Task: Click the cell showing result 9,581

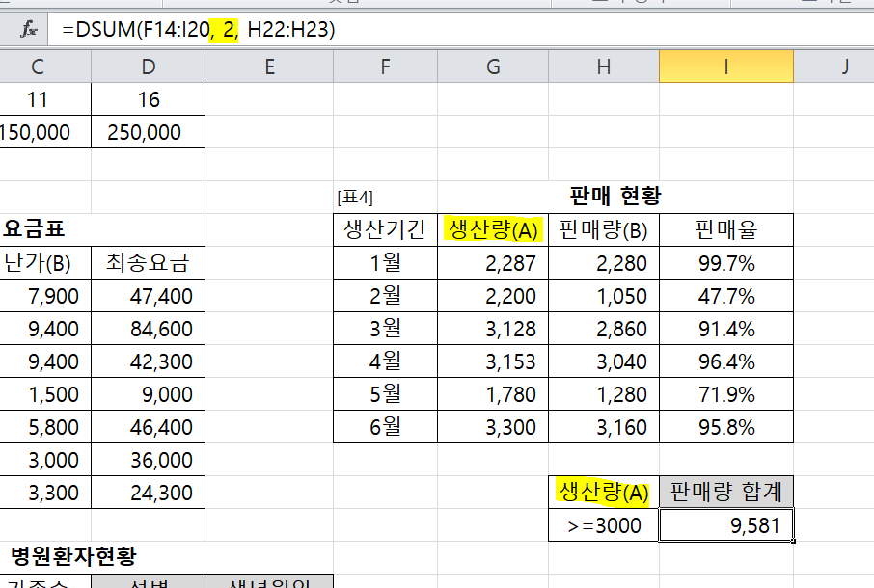Action: click(726, 524)
